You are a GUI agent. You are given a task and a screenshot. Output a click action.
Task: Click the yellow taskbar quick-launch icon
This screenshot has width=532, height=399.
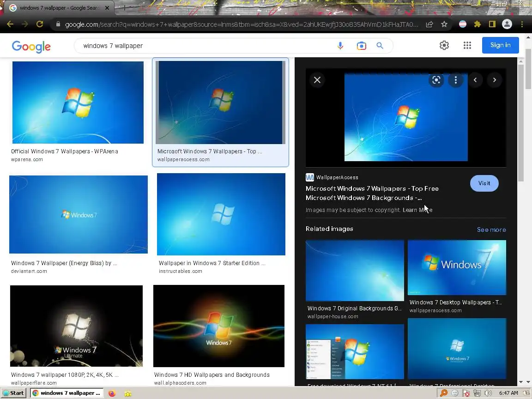128,393
